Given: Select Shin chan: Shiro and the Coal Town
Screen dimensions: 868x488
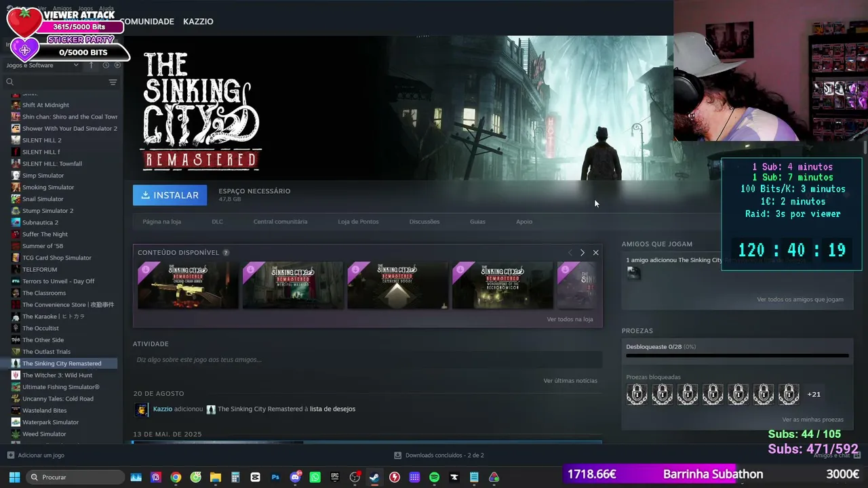Looking at the screenshot, I should pyautogui.click(x=64, y=117).
